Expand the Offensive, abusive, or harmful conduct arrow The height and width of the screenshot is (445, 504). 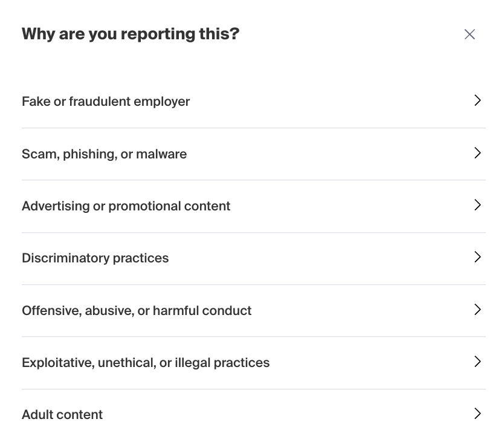pos(477,310)
